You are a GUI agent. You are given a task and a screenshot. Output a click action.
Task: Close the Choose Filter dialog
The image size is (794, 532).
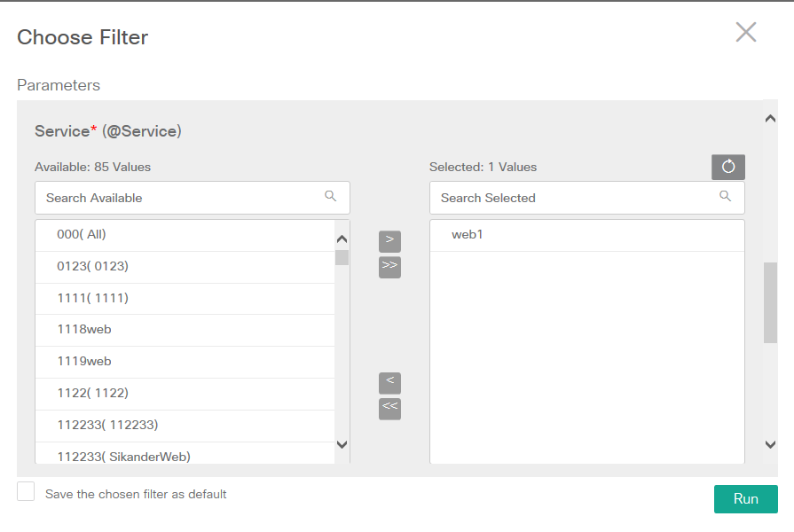[745, 33]
